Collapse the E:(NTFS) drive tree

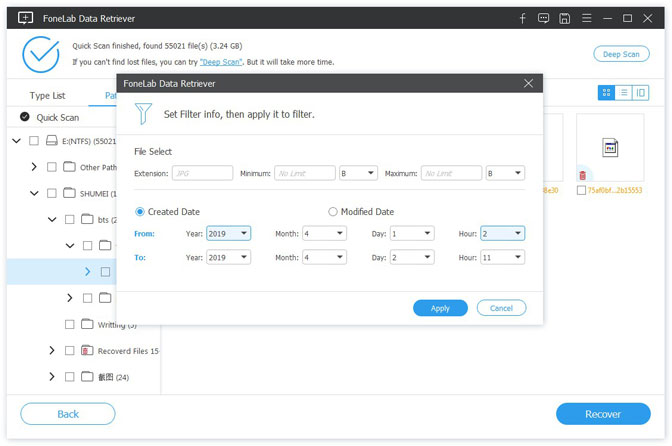click(x=16, y=141)
